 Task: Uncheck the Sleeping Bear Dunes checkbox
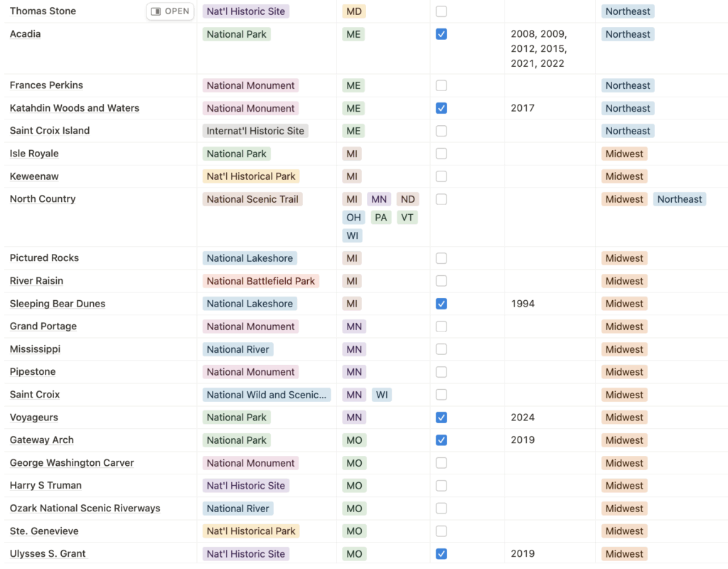click(x=441, y=303)
